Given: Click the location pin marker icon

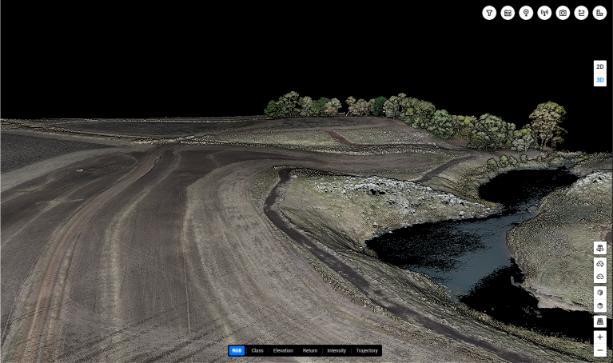Looking at the screenshot, I should 526,13.
